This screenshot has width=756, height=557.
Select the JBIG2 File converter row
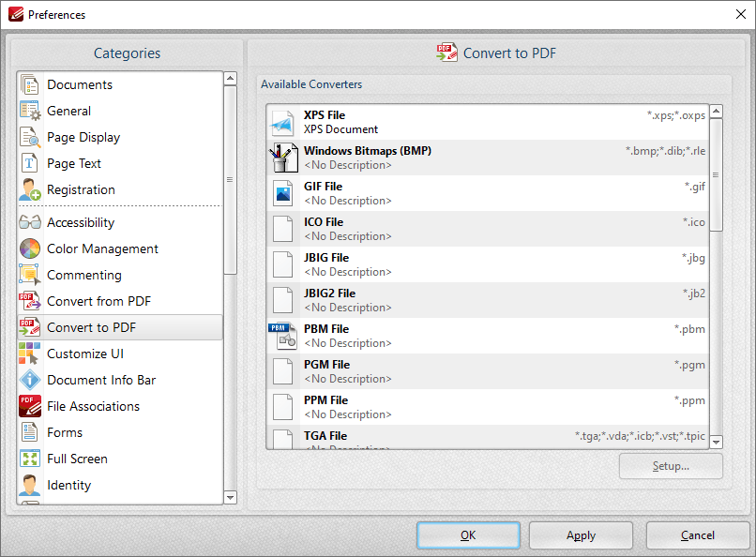(488, 300)
